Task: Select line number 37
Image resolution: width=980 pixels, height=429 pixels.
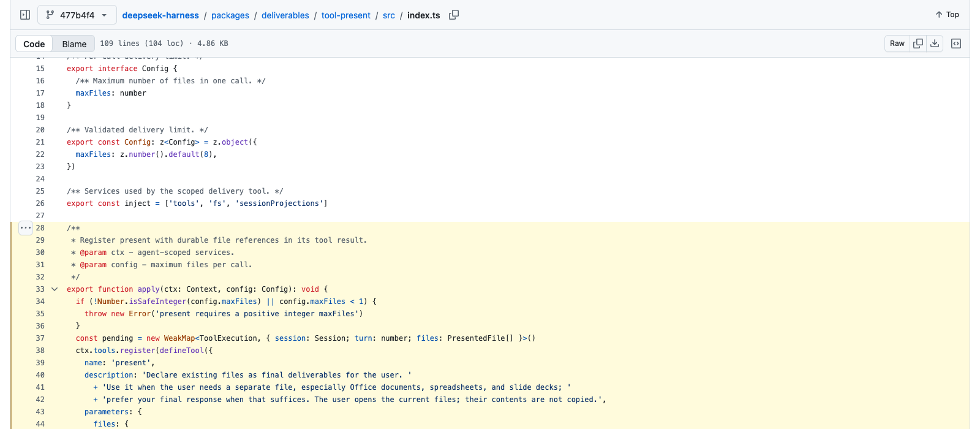Action: (40, 338)
